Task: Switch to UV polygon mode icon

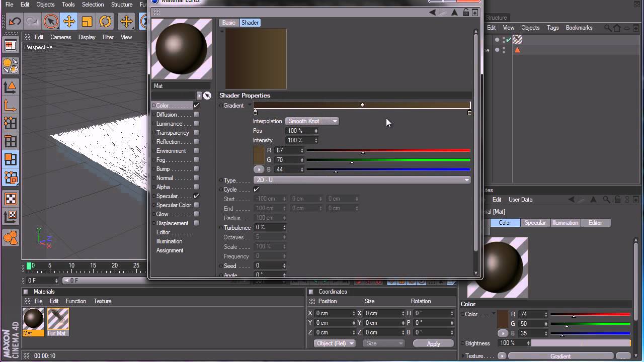Action: [x=11, y=177]
